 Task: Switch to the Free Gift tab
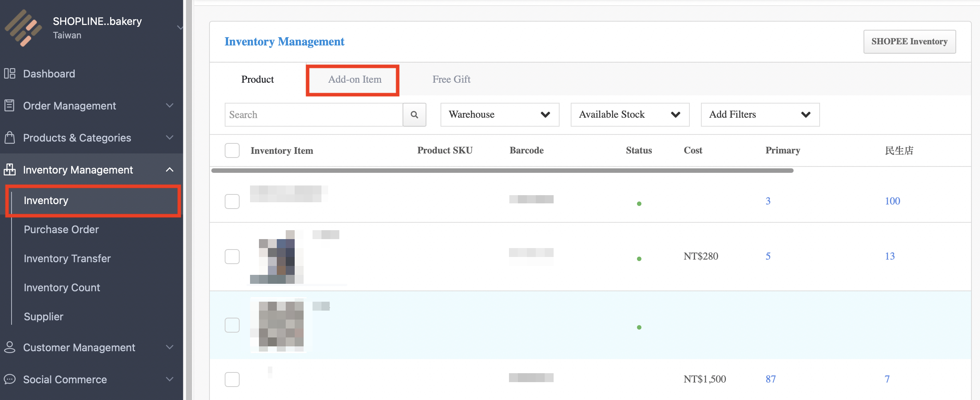point(451,79)
